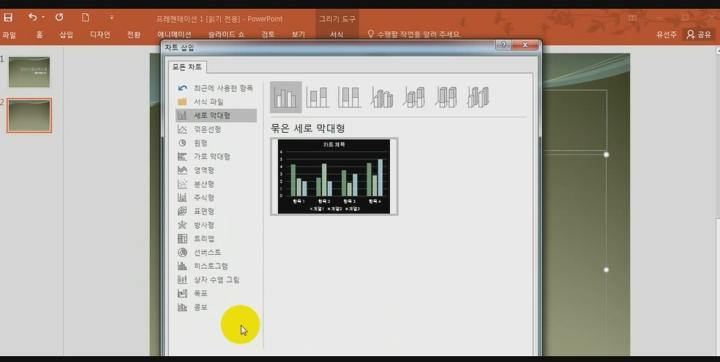This screenshot has width=720, height=362.
Task: Select 3-D 100% stacked column subtype icon
Action: pyautogui.click(x=446, y=97)
